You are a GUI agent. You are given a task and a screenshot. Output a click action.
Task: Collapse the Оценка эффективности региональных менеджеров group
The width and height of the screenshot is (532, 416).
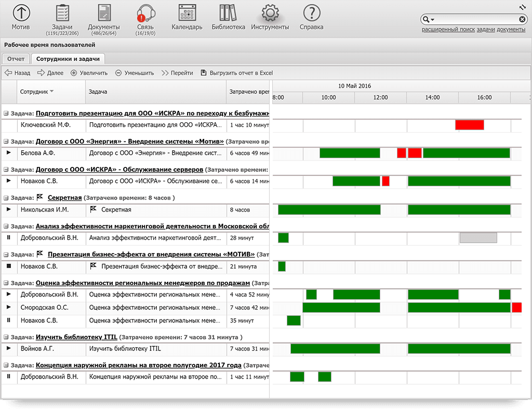tap(6, 283)
